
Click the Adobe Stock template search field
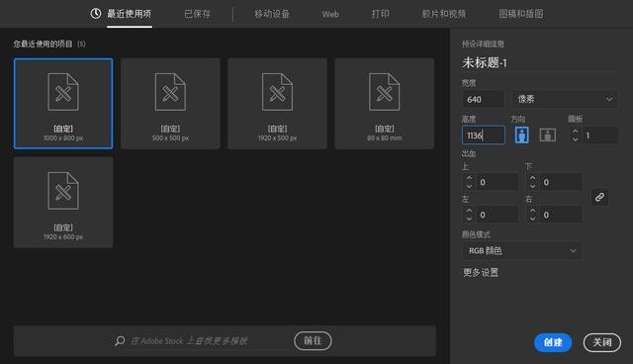point(210,341)
